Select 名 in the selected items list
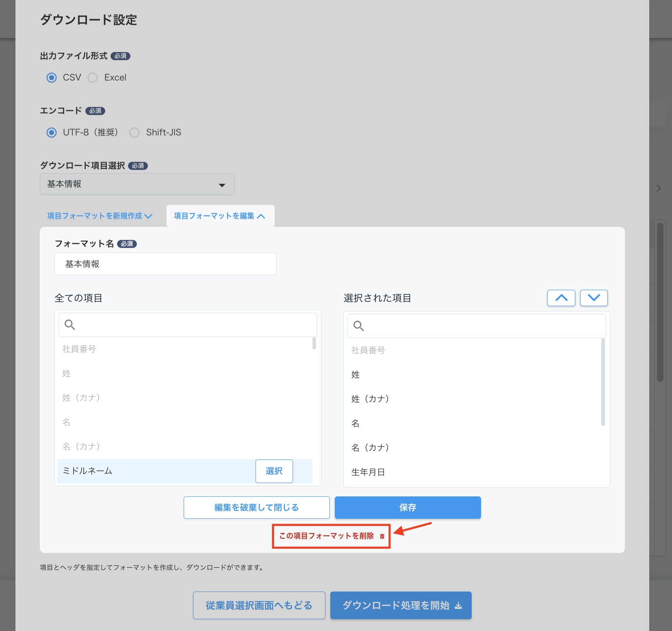This screenshot has width=672, height=631. (474, 423)
